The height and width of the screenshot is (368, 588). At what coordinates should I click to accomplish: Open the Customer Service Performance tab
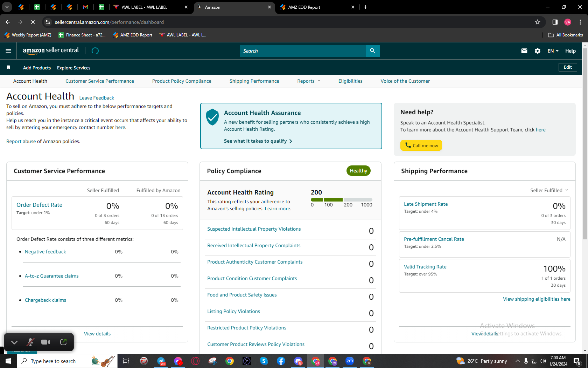100,81
